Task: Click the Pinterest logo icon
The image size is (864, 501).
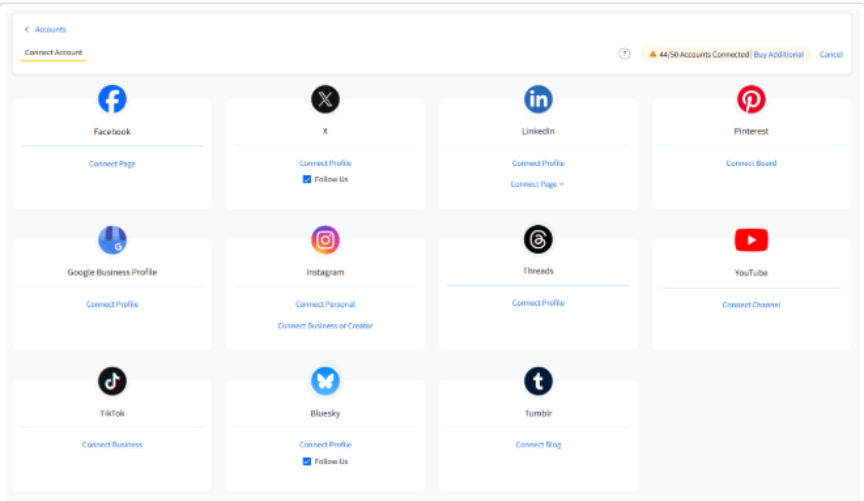Action: tap(751, 99)
